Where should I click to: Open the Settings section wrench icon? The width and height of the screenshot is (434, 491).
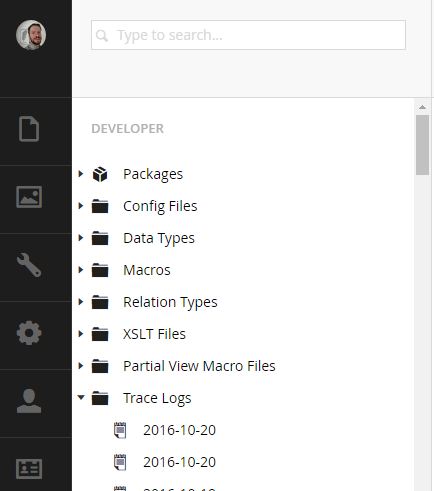pos(29,265)
